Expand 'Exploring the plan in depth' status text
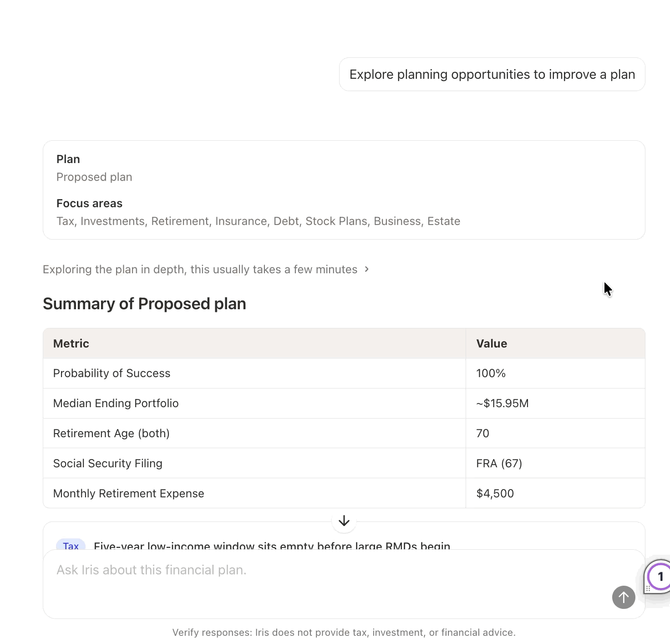The width and height of the screenshot is (670, 644). click(200, 269)
